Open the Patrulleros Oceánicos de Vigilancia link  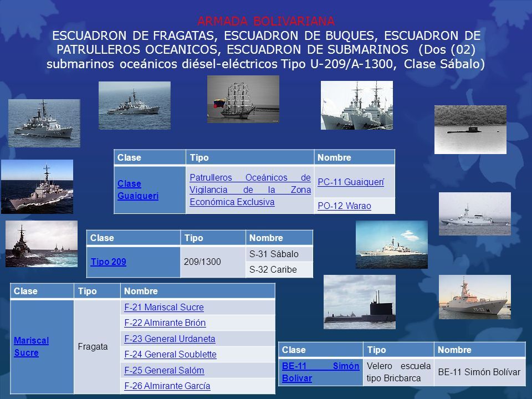(x=250, y=190)
